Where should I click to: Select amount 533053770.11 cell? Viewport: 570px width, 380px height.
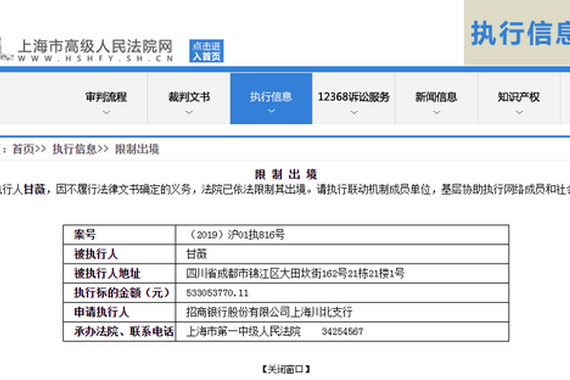click(x=217, y=293)
